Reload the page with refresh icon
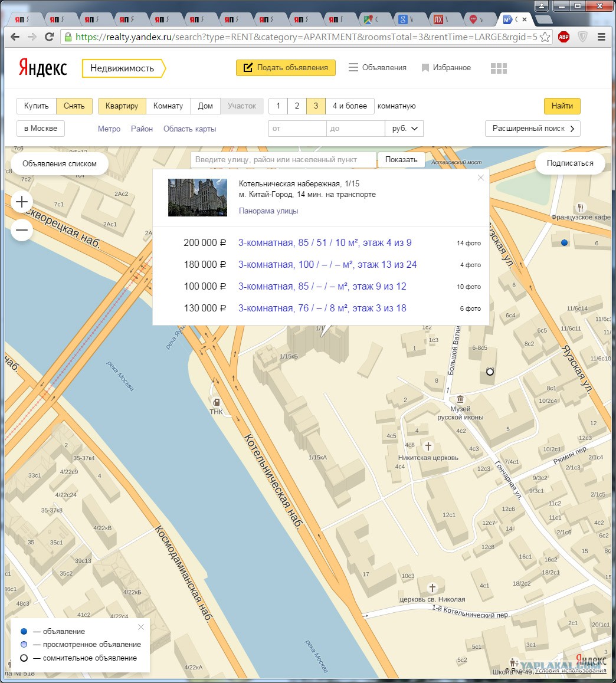This screenshot has width=616, height=683. click(x=49, y=37)
